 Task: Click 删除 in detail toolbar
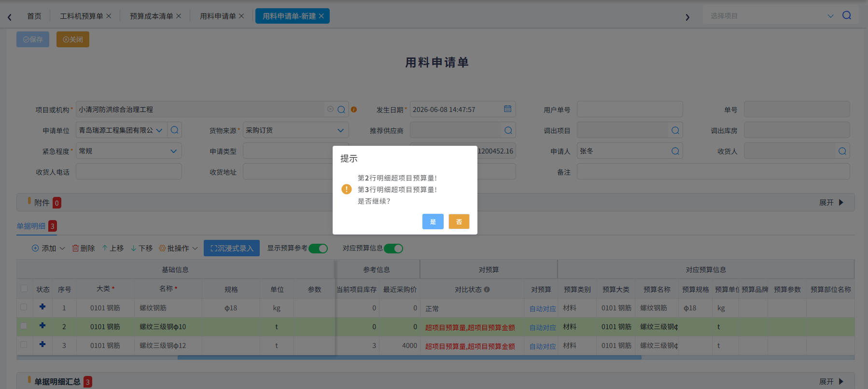[84, 248]
